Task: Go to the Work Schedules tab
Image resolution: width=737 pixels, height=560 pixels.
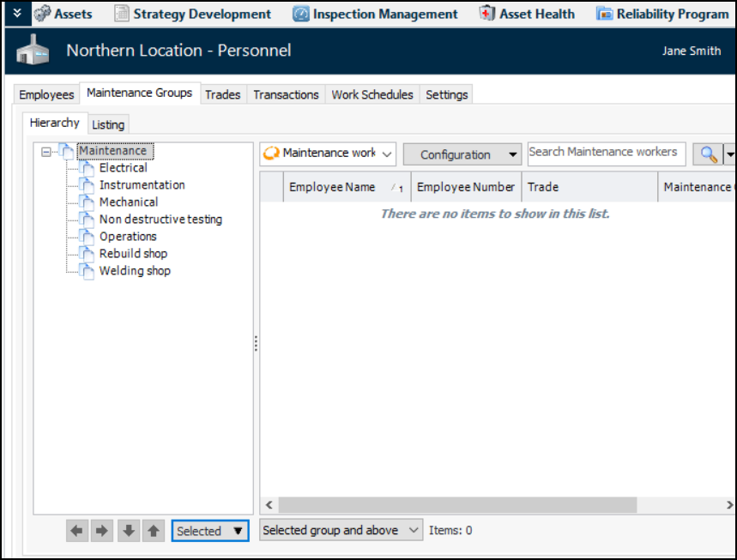Action: tap(372, 94)
